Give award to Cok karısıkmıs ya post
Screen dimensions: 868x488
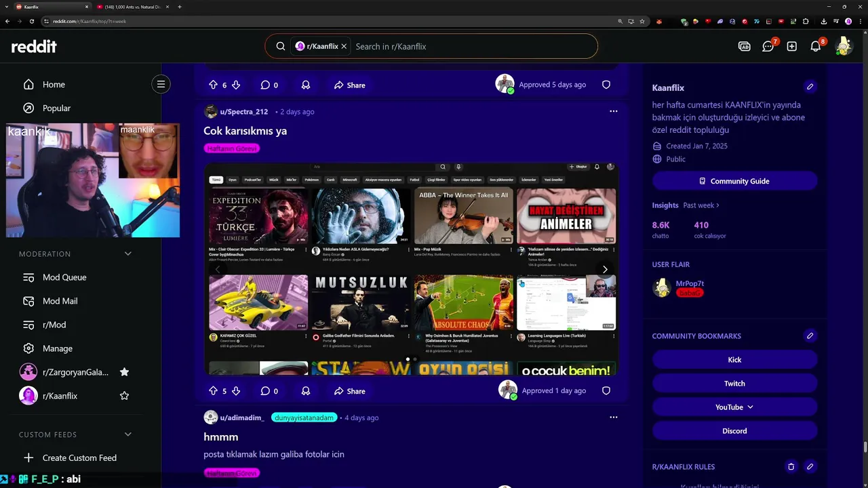(x=306, y=391)
